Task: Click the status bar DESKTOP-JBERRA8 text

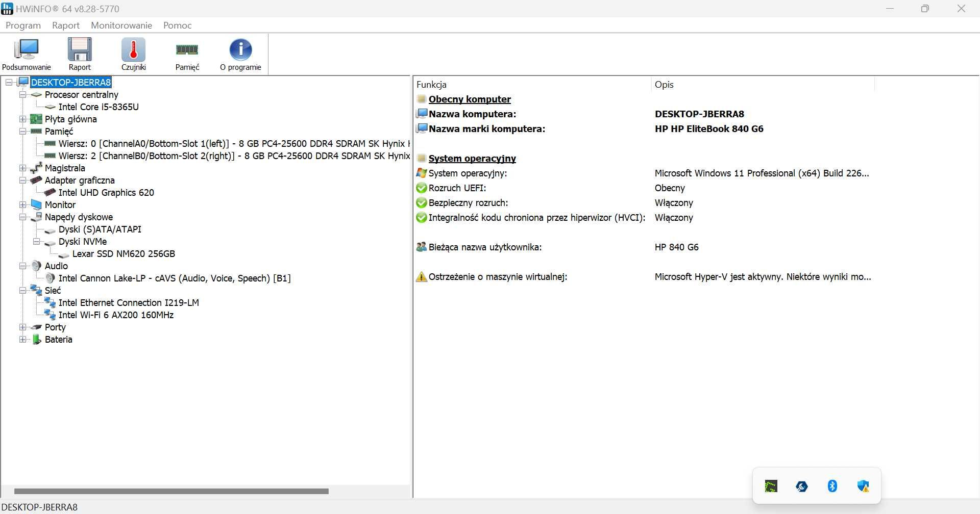Action: pyautogui.click(x=40, y=507)
